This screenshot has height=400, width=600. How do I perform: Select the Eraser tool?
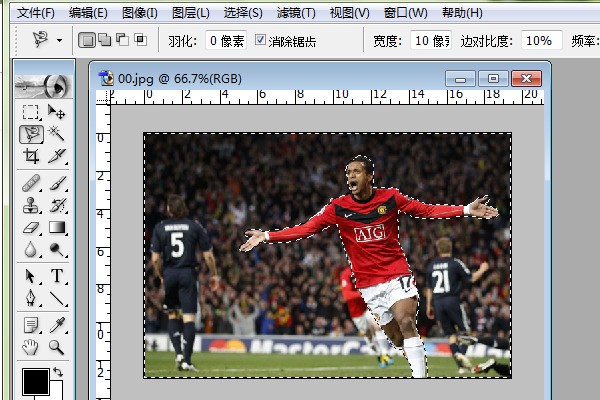(x=31, y=228)
